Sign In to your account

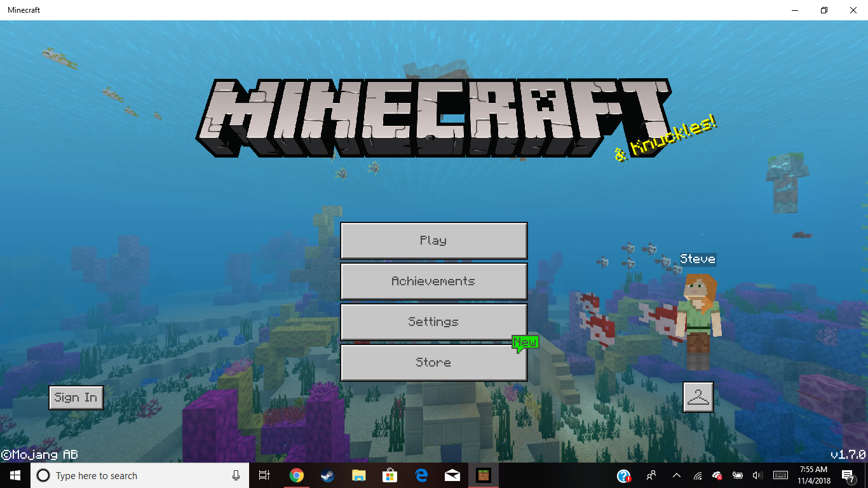click(76, 397)
